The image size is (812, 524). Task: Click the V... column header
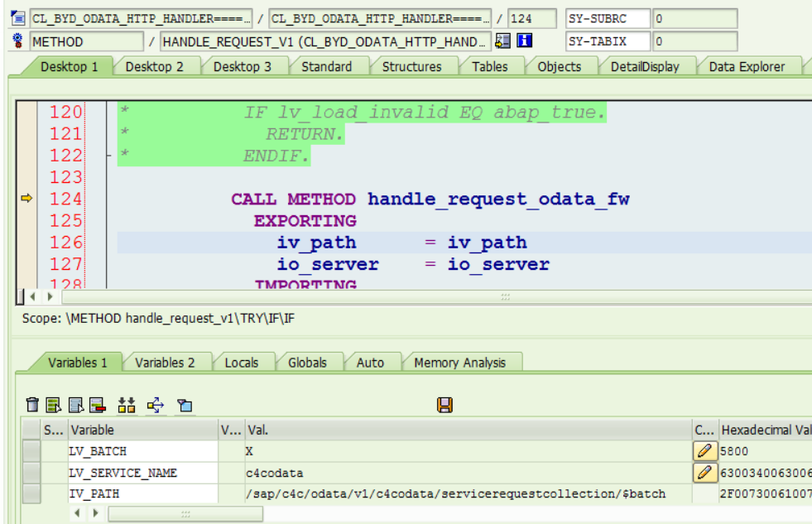point(231,430)
